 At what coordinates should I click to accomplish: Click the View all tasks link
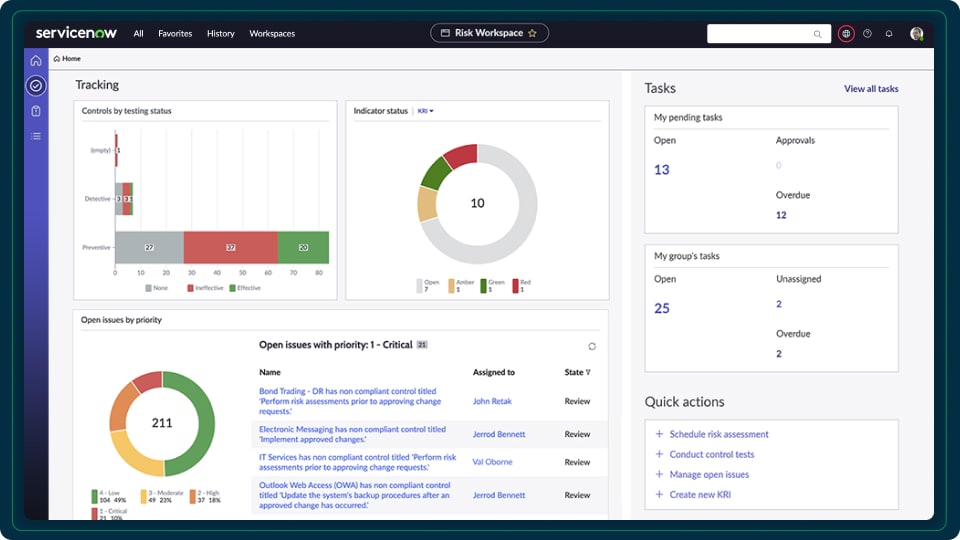click(x=871, y=89)
